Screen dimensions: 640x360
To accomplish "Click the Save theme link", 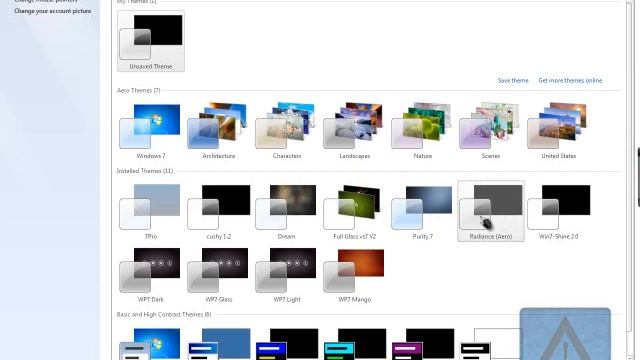I will (513, 80).
